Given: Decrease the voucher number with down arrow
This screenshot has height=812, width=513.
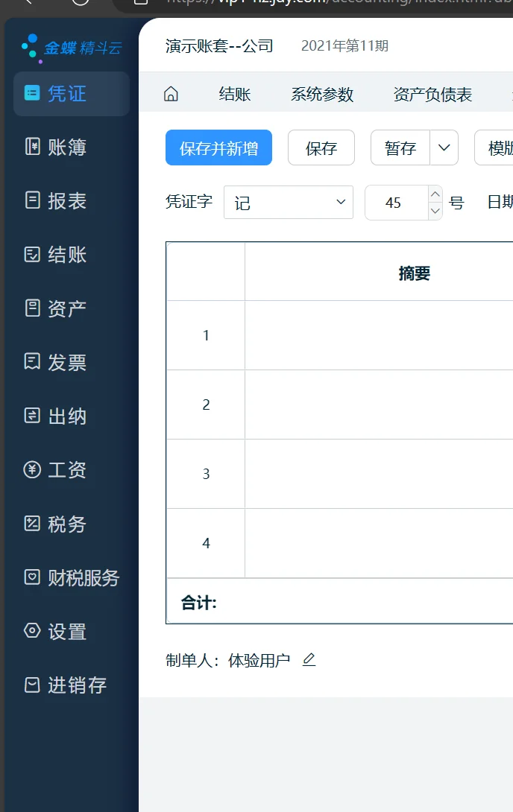Looking at the screenshot, I should coord(435,211).
